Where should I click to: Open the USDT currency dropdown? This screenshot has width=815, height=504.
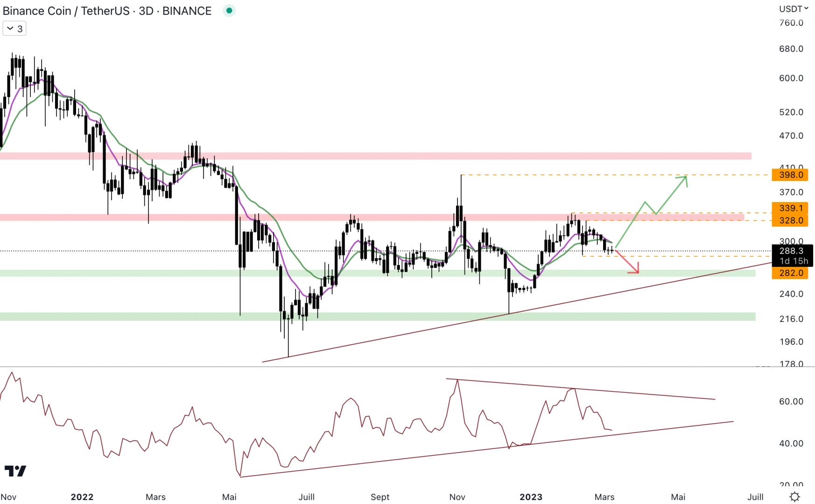(x=794, y=8)
